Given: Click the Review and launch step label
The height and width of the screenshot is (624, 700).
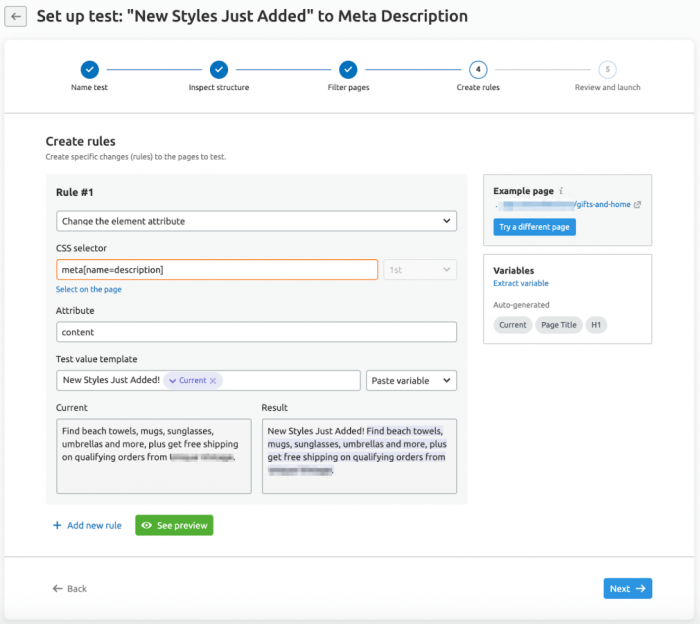Looking at the screenshot, I should (608, 87).
